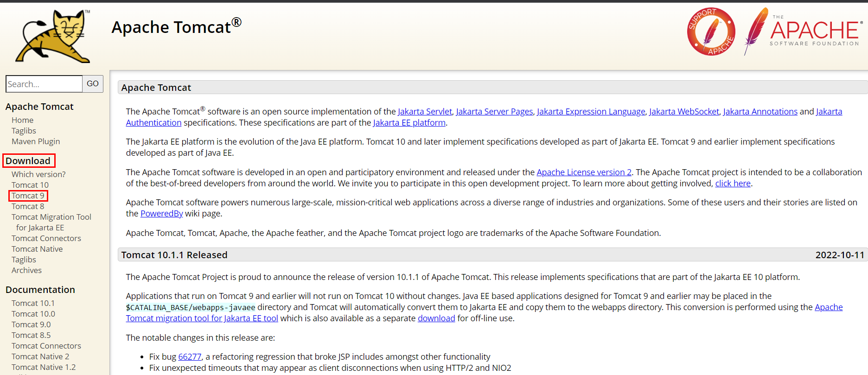The width and height of the screenshot is (868, 375).
Task: Open Tomcat Native 2 documentation
Action: (40, 356)
